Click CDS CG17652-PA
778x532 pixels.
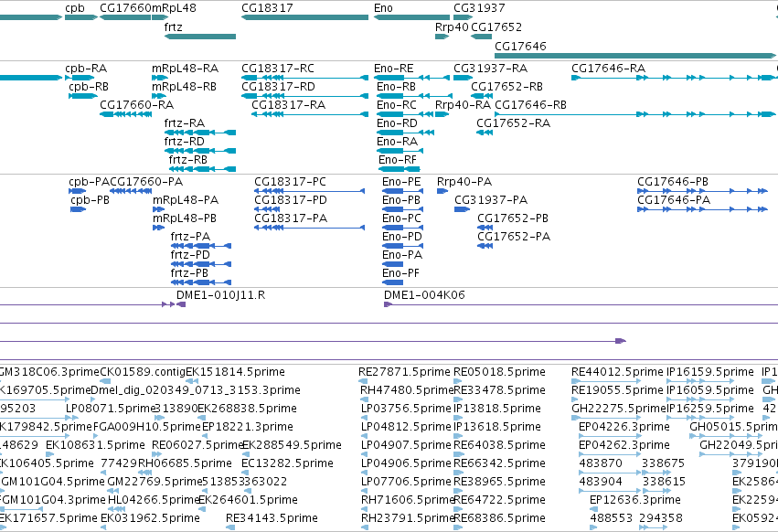pos(485,246)
